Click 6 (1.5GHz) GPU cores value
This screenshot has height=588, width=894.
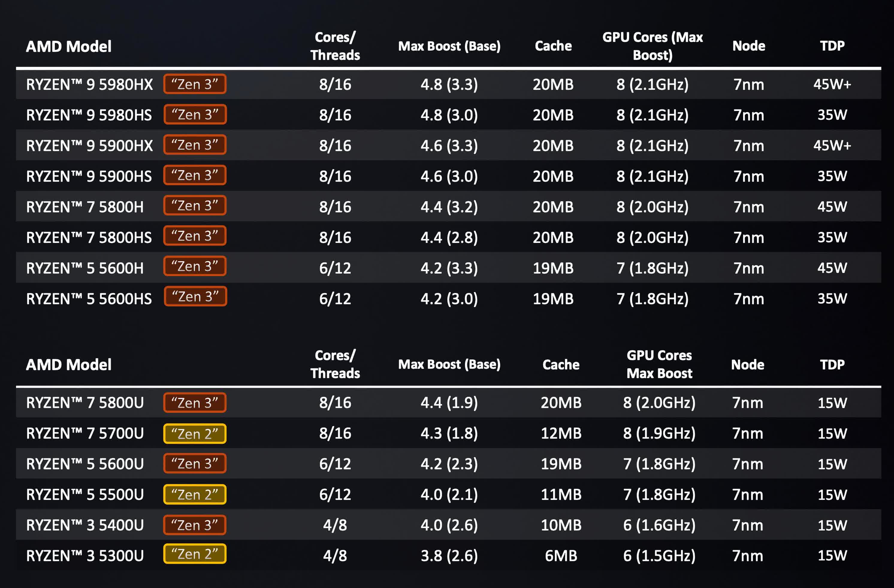659,557
